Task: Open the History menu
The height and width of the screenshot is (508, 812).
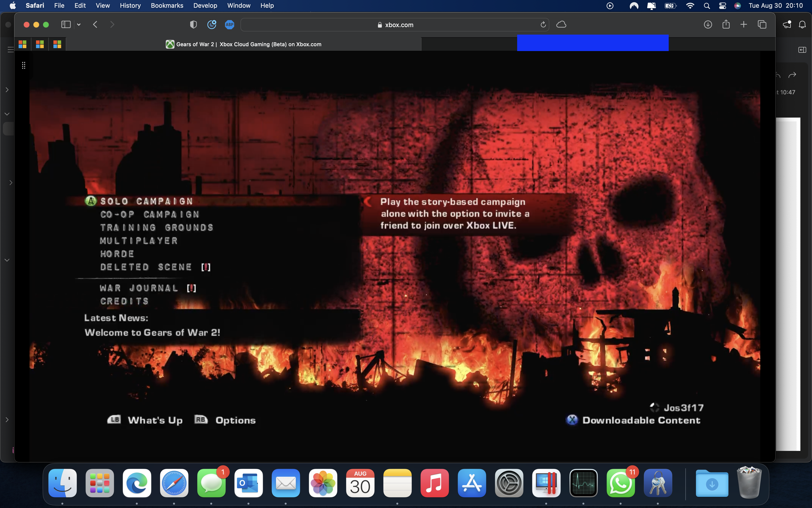Action: (x=130, y=5)
